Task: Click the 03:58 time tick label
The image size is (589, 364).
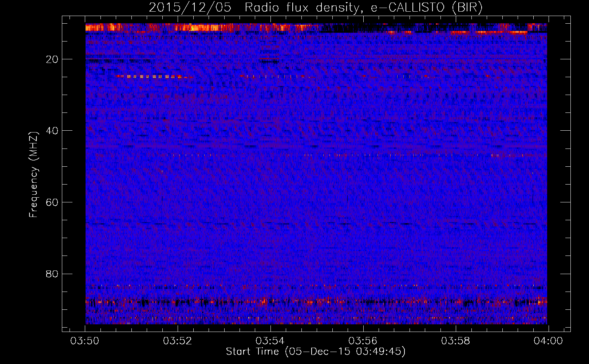Action: pyautogui.click(x=455, y=341)
